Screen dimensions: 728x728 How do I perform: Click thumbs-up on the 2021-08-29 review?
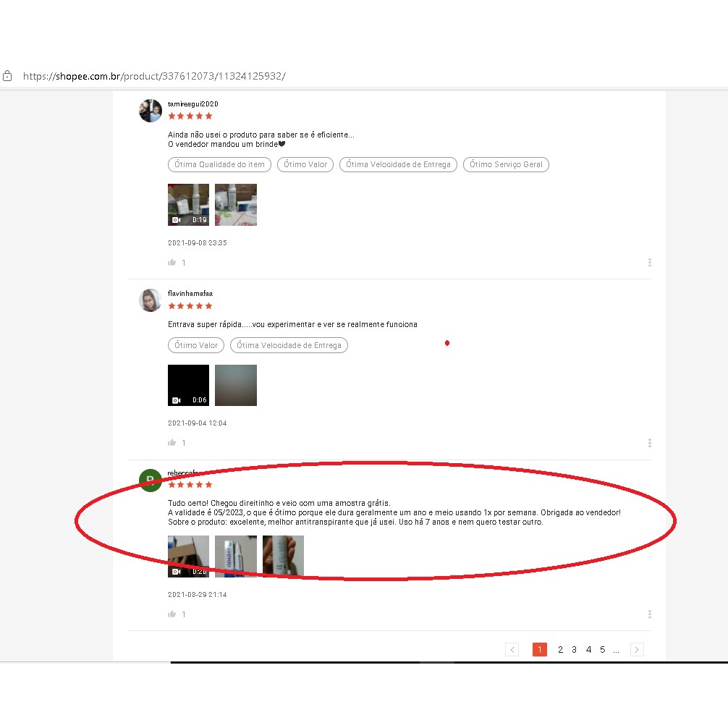(x=172, y=614)
